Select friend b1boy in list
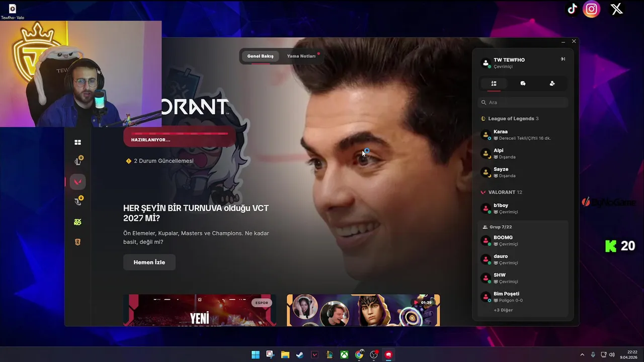The width and height of the screenshot is (644, 362). coord(523,208)
